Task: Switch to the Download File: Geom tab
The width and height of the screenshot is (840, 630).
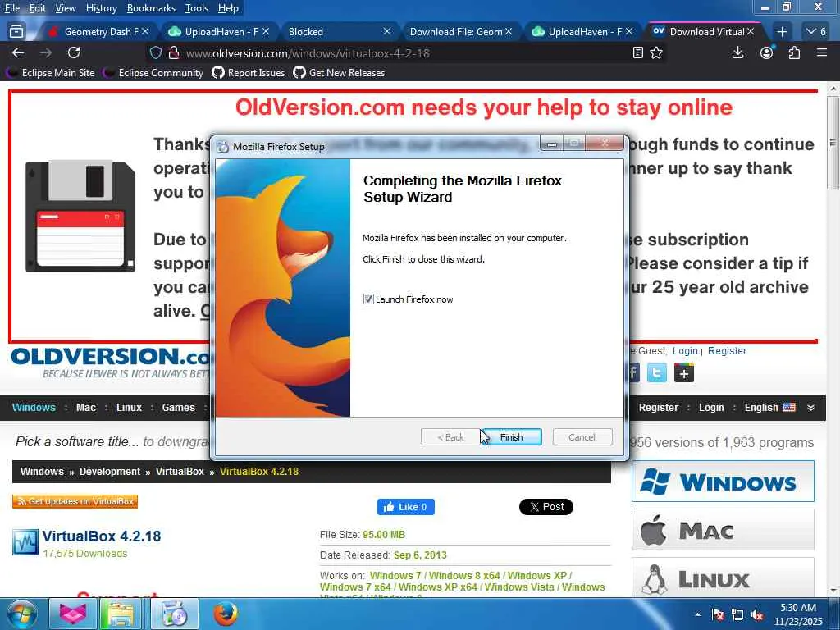Action: click(456, 32)
